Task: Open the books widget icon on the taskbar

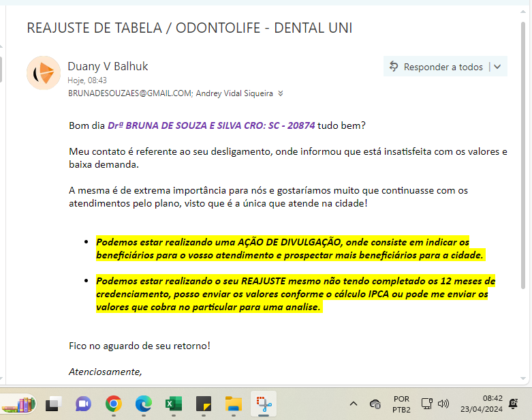Action: click(18, 404)
